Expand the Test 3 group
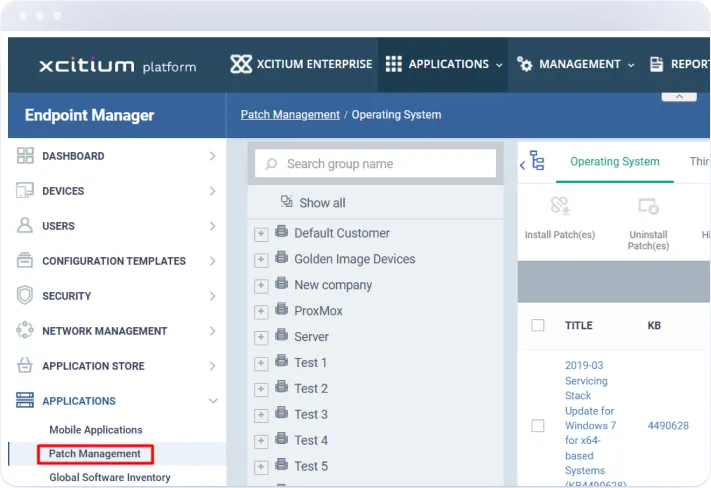711x488 pixels. coord(261,415)
